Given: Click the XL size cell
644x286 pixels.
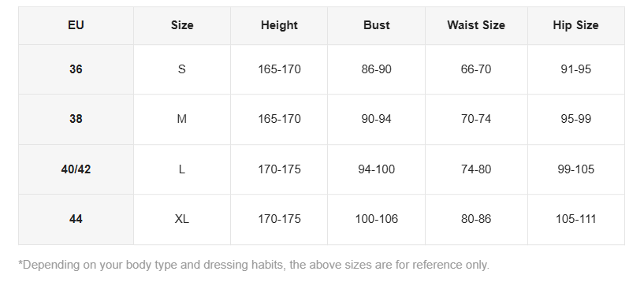Looking at the screenshot, I should (x=182, y=219).
